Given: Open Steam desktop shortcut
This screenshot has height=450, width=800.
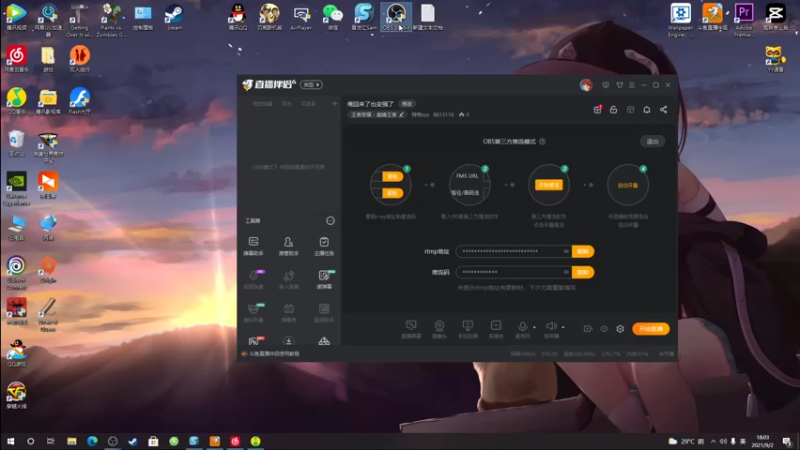Looking at the screenshot, I should [174, 17].
